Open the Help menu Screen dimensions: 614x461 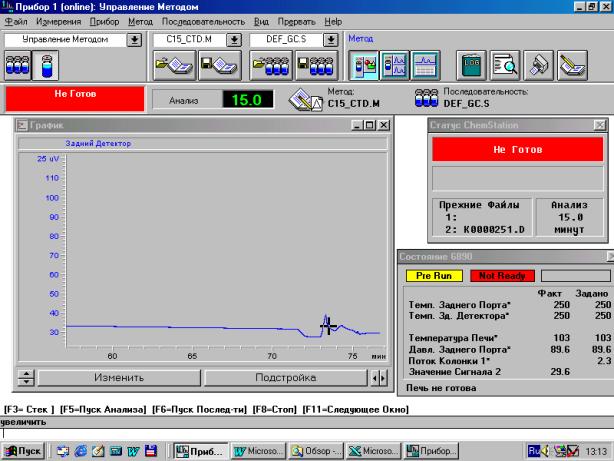click(333, 22)
